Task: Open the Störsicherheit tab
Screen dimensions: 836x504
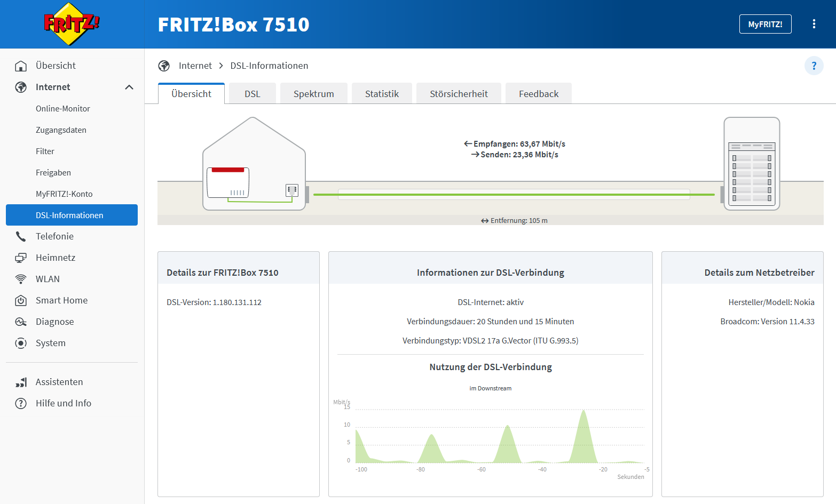Action: coord(459,93)
